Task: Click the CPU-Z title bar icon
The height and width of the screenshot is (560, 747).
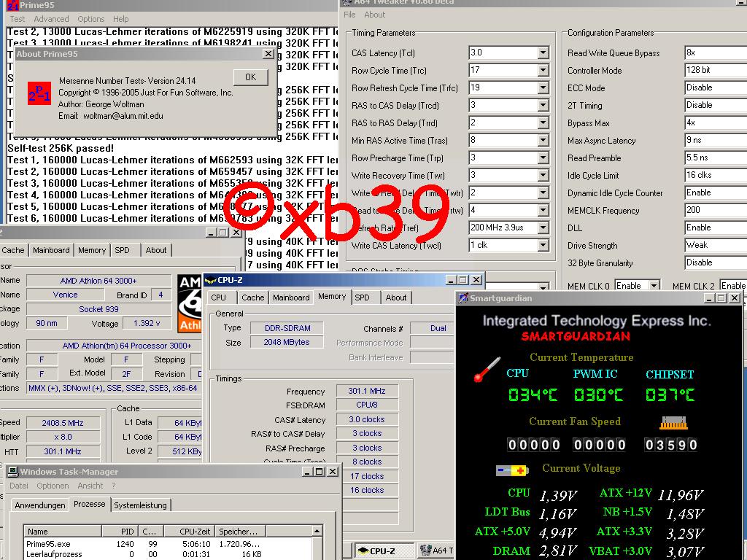Action: 210,280
